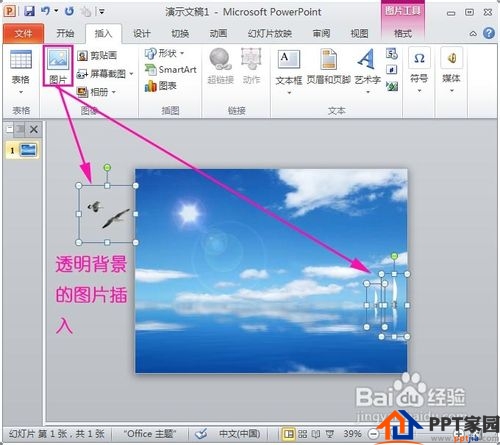
Task: Select slide 1 thumbnail
Action: point(28,150)
